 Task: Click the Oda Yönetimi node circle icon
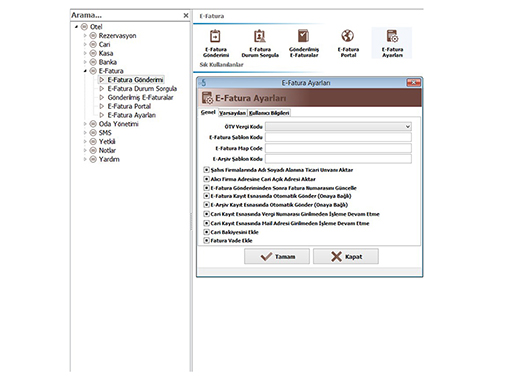click(93, 124)
